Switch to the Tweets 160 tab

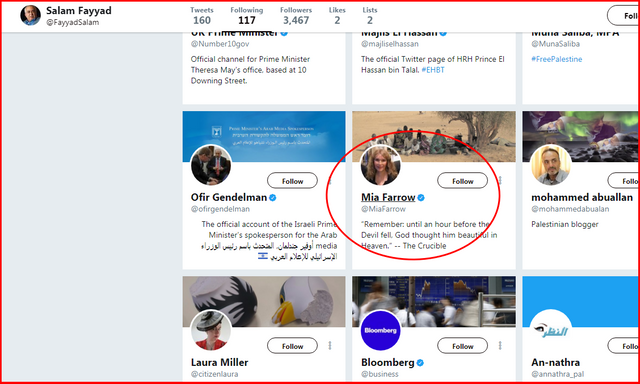tap(201, 16)
